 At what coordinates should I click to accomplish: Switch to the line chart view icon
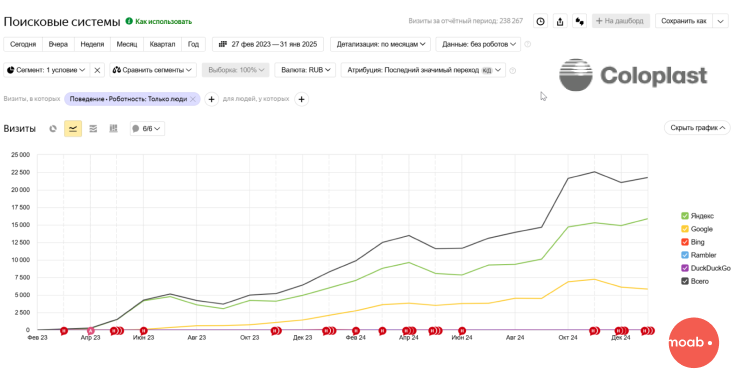pyautogui.click(x=73, y=128)
